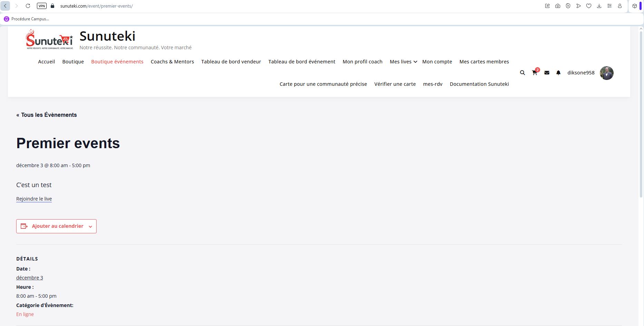Toggle the browser VPN badge

(x=42, y=6)
